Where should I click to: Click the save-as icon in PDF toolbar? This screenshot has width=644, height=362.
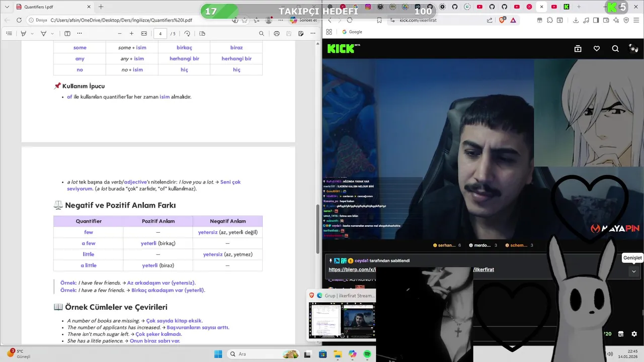click(x=300, y=33)
